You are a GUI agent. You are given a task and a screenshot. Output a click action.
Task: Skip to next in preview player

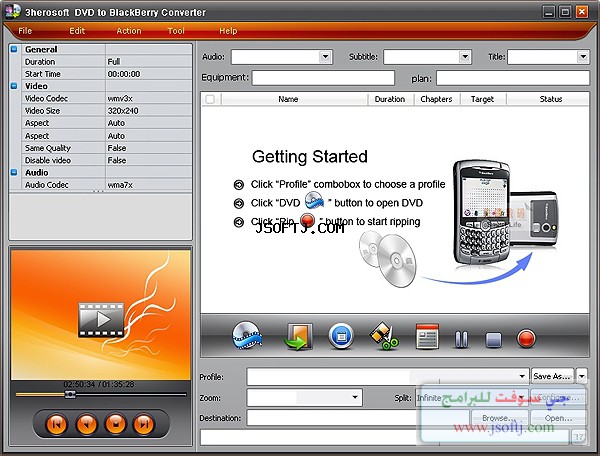tap(144, 424)
